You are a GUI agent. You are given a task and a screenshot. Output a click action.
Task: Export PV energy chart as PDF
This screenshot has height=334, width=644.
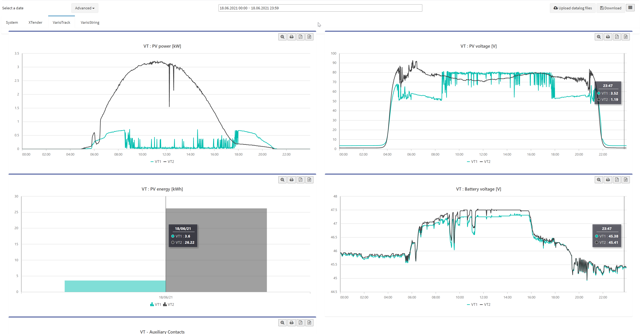click(300, 180)
